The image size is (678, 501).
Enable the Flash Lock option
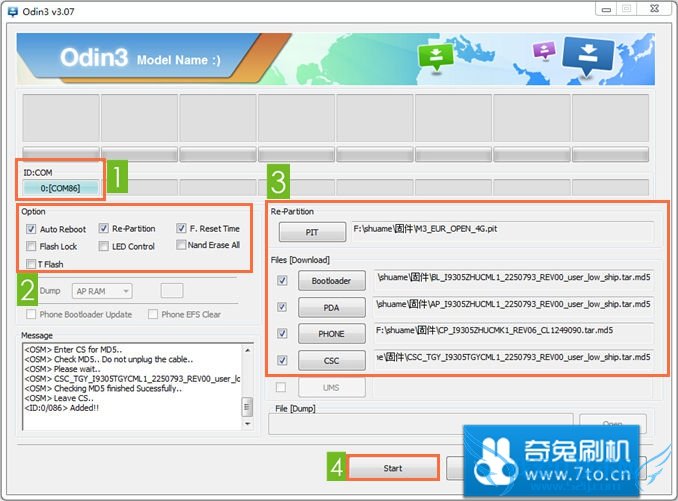(x=31, y=246)
